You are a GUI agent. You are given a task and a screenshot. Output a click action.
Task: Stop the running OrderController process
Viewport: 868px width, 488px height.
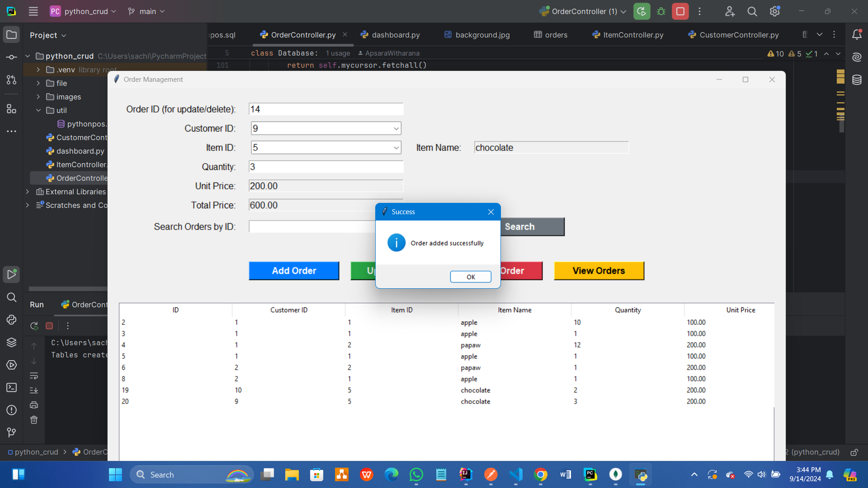(x=680, y=11)
